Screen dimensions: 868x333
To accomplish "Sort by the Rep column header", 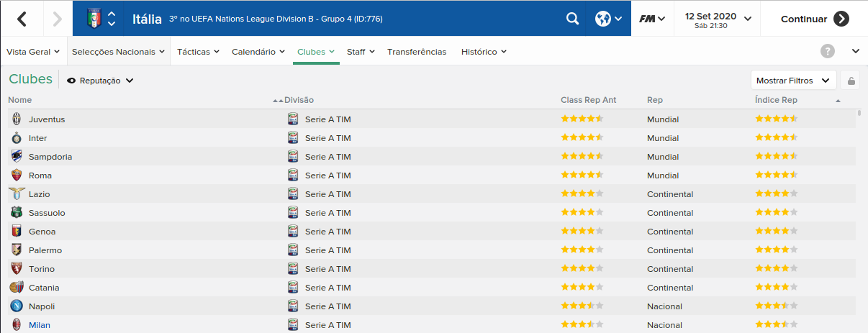I will pos(655,100).
